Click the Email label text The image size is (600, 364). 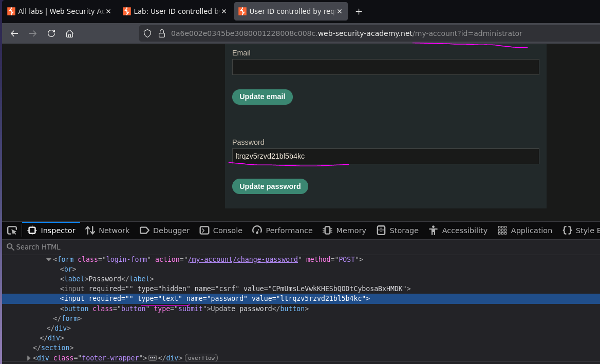pyautogui.click(x=241, y=53)
